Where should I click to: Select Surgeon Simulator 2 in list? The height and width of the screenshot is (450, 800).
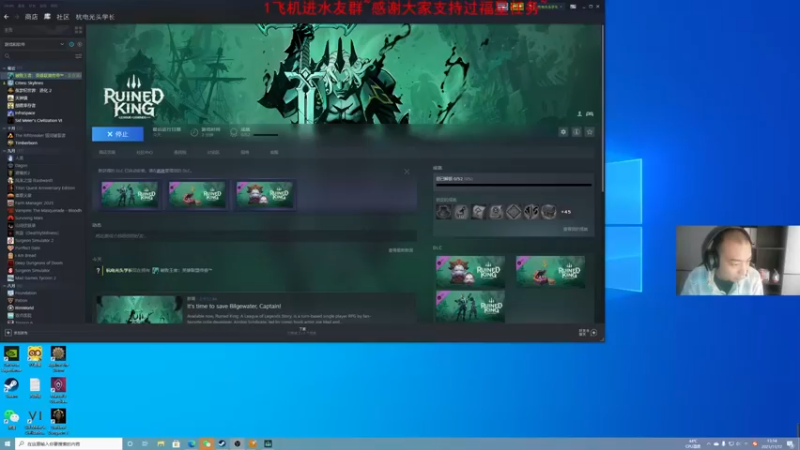[34, 240]
